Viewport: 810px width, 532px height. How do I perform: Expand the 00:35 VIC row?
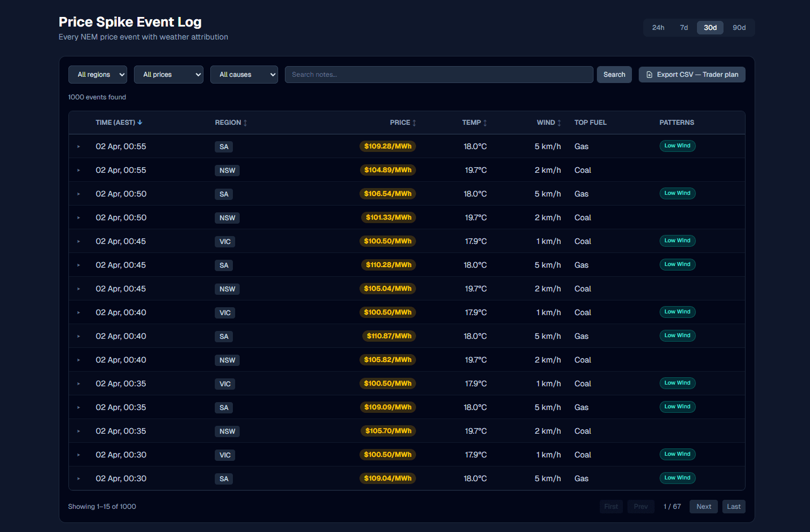click(79, 384)
